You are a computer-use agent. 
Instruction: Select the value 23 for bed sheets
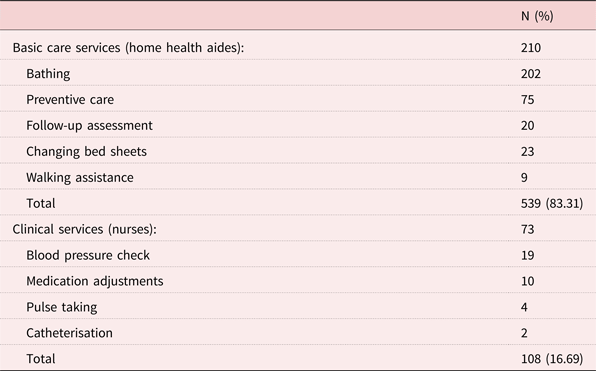[528, 151]
